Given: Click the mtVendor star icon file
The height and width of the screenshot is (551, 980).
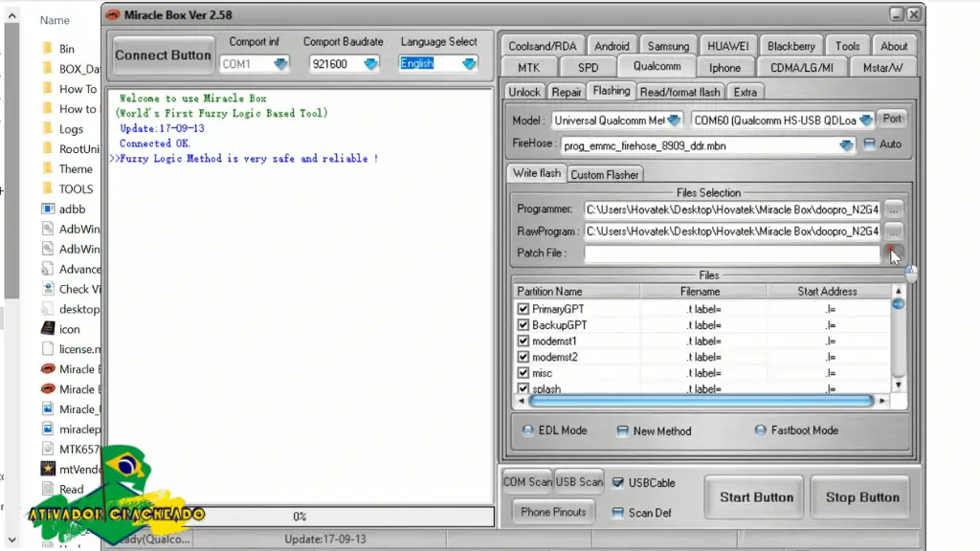Looking at the screenshot, I should (48, 469).
